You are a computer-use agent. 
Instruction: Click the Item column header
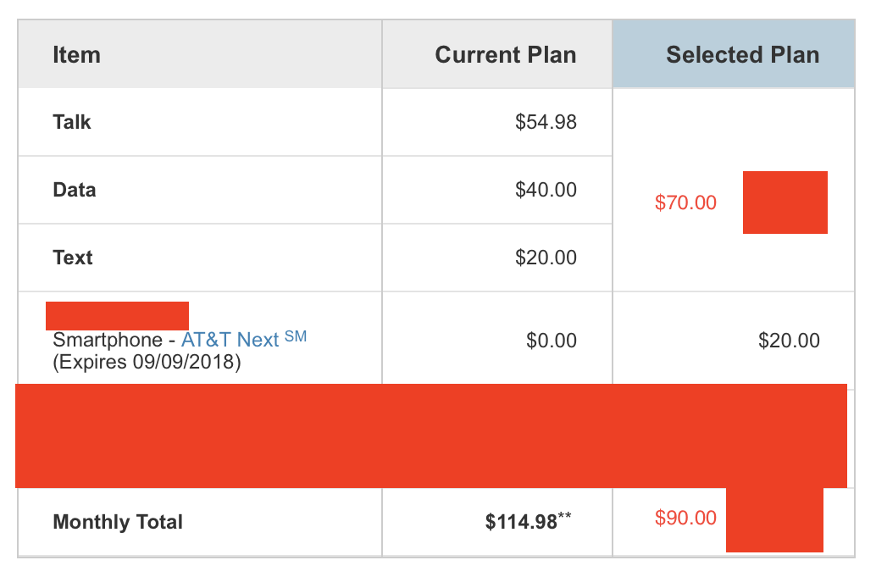pos(76,56)
